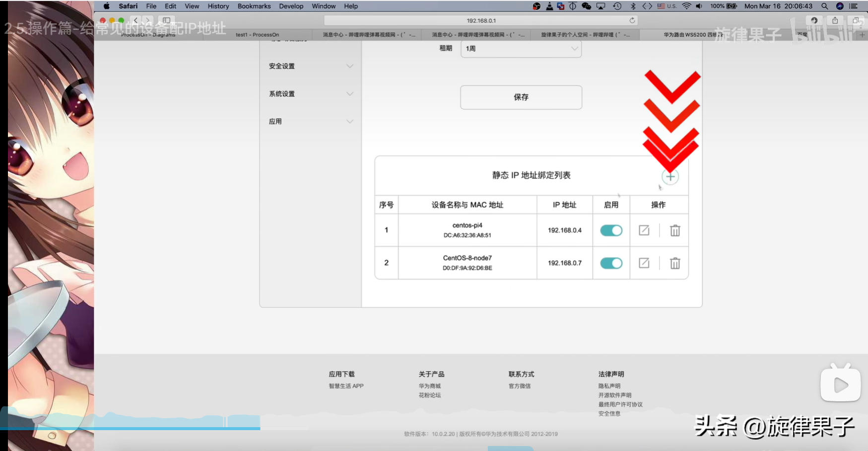This screenshot has height=451, width=868.
Task: Expand the 系统设置 sidebar section
Action: [310, 94]
